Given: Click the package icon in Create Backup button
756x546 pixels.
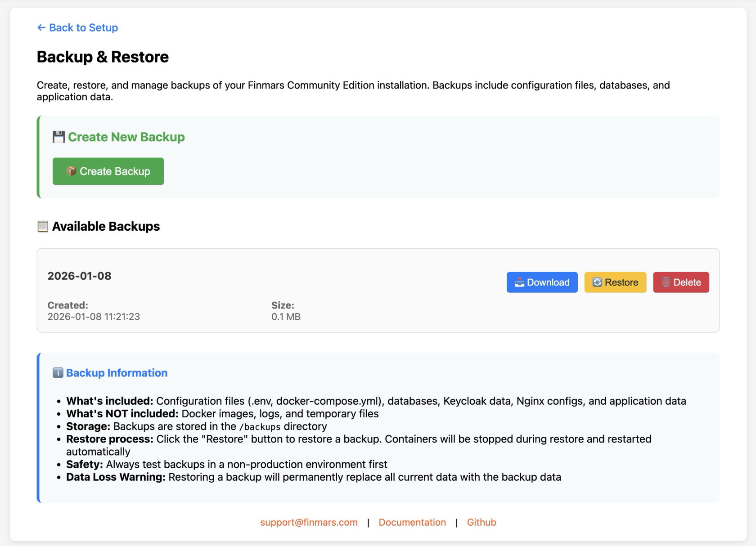Looking at the screenshot, I should point(71,171).
